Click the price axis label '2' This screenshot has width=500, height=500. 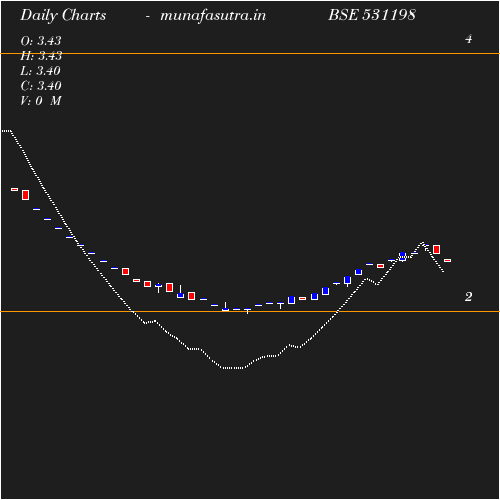click(x=469, y=297)
